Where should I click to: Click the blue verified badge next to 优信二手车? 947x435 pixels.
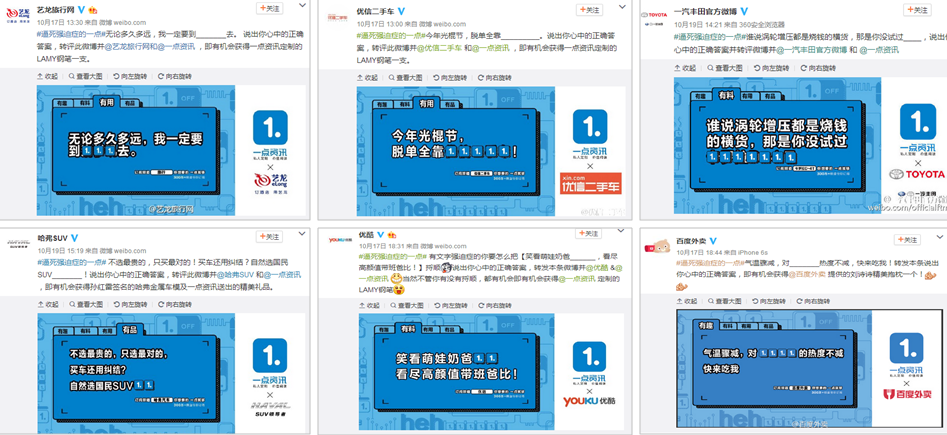[400, 12]
